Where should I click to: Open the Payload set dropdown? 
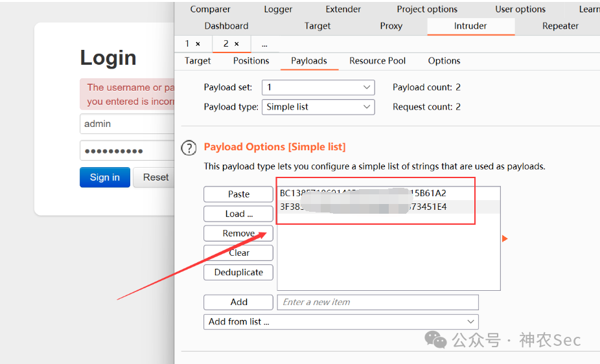point(318,87)
